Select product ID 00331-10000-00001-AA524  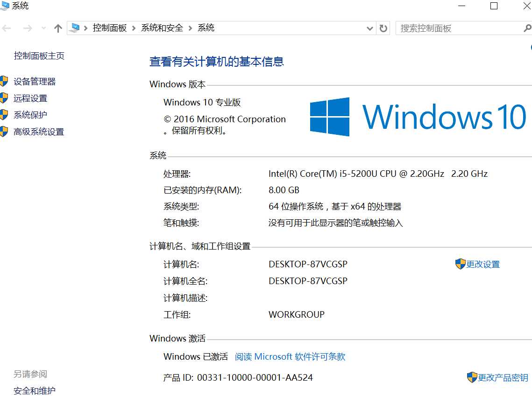(x=255, y=377)
